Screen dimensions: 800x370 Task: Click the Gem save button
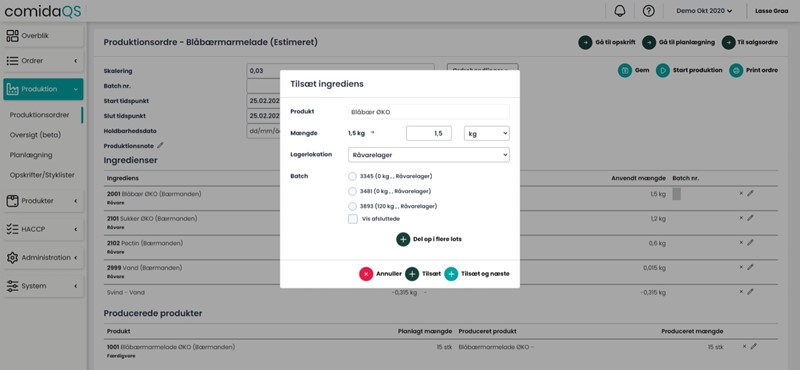click(633, 70)
